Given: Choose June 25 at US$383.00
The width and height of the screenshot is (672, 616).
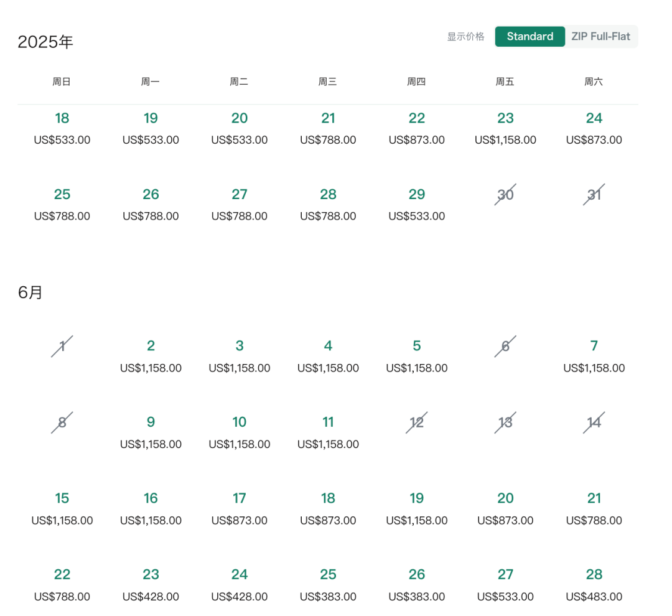Looking at the screenshot, I should (329, 585).
